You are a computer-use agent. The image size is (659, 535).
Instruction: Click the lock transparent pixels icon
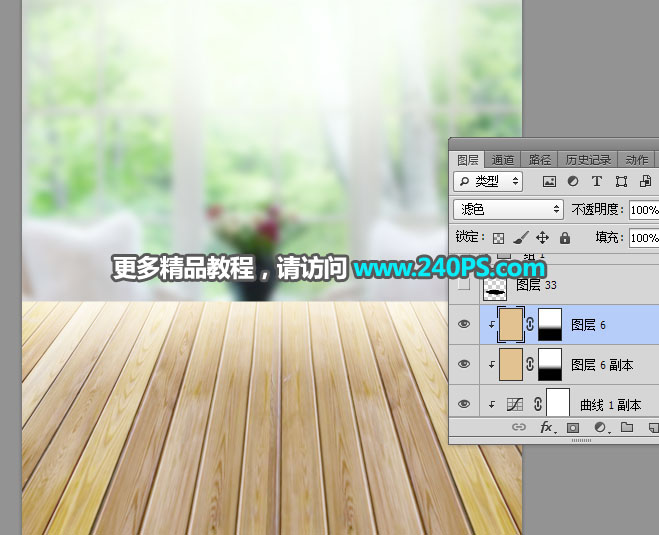(498, 238)
